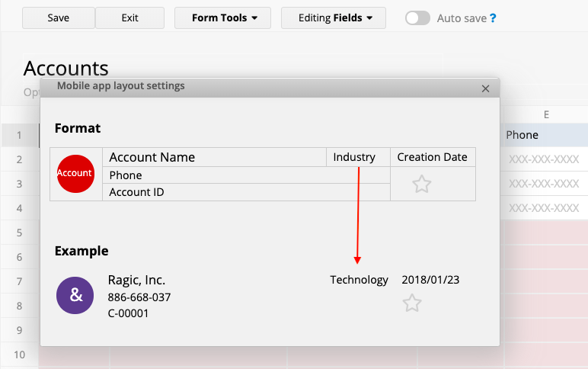Open the Form Tools dropdown
This screenshot has height=369, width=588.
(x=222, y=18)
